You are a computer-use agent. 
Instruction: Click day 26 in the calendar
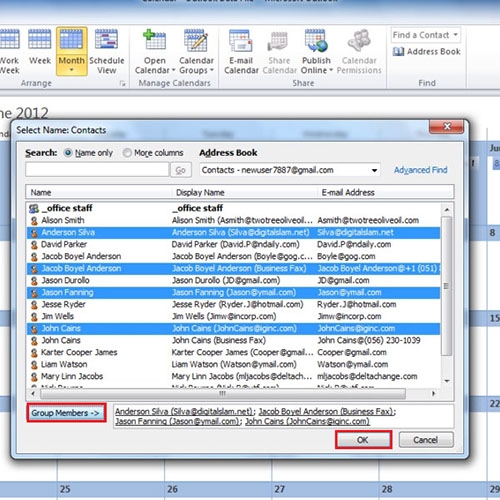tap(172, 489)
